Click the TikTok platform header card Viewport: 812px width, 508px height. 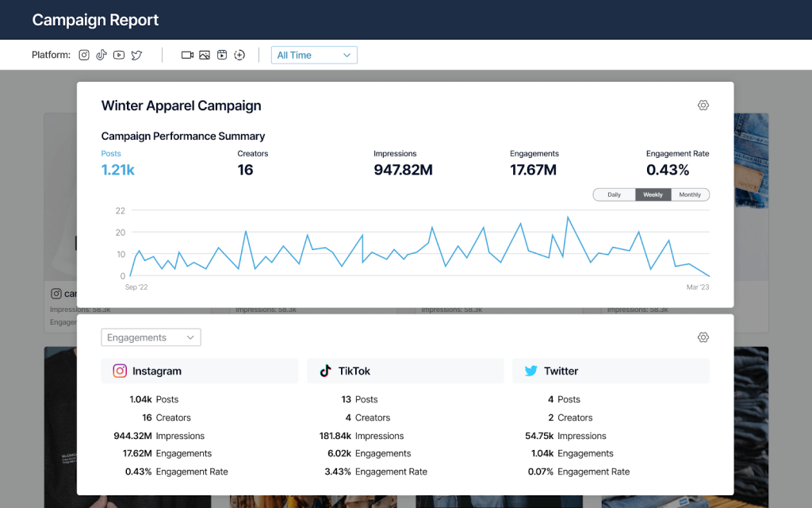[405, 371]
